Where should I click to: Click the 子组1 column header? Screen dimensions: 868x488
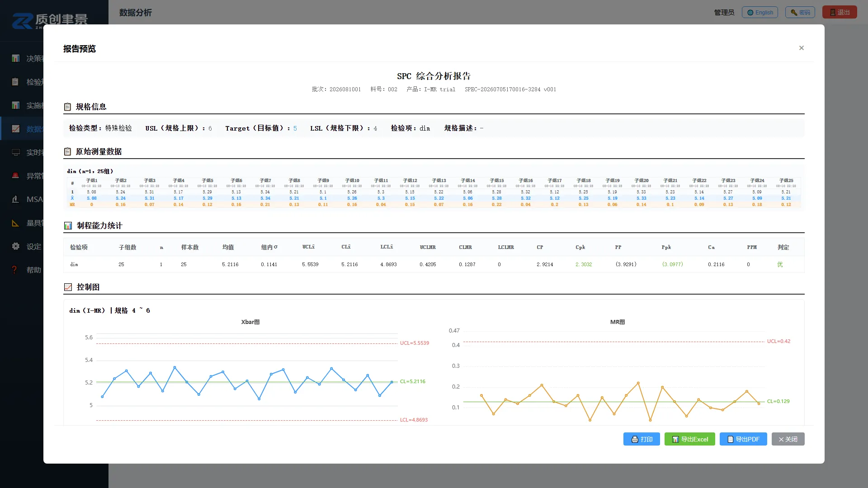point(92,180)
